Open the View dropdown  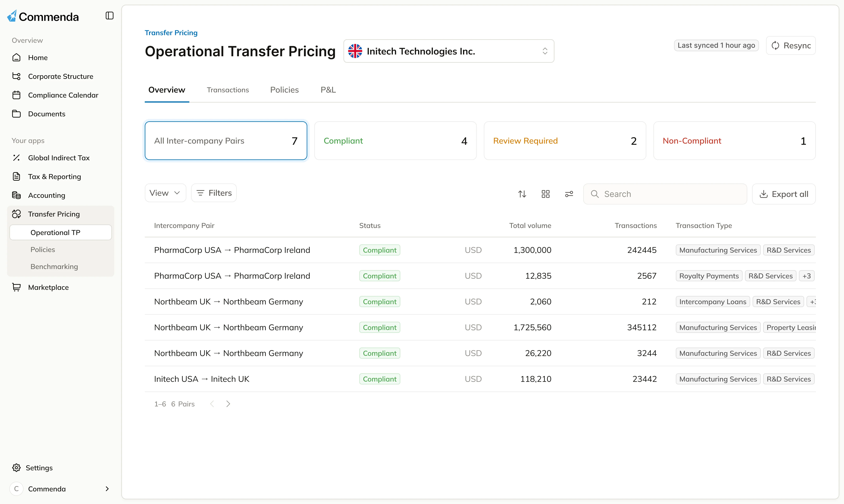pyautogui.click(x=165, y=193)
